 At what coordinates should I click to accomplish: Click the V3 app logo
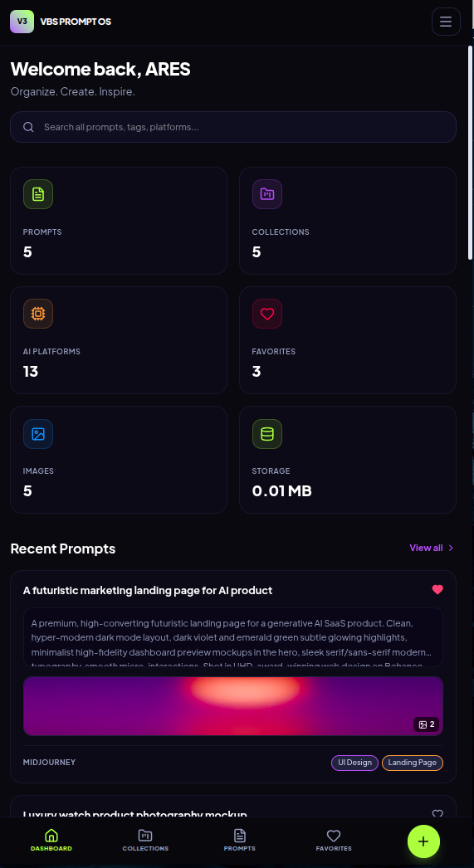(x=22, y=22)
